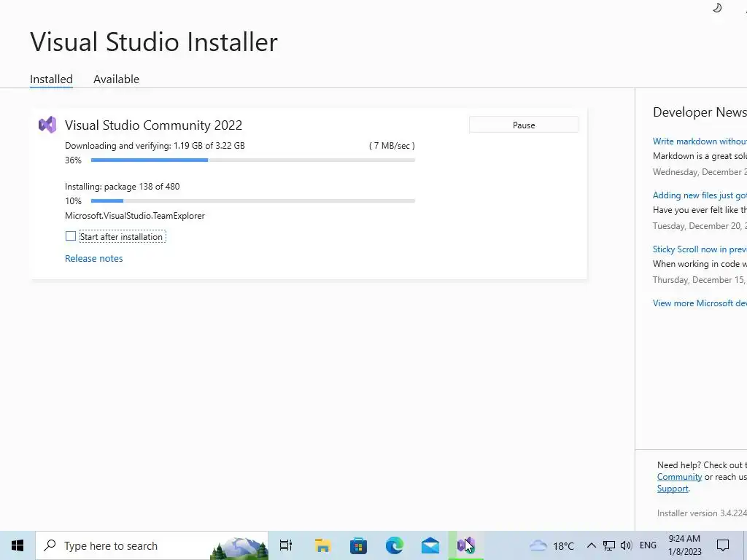Click the Visual Studio Installer taskbar icon
The height and width of the screenshot is (560, 747).
point(466,545)
